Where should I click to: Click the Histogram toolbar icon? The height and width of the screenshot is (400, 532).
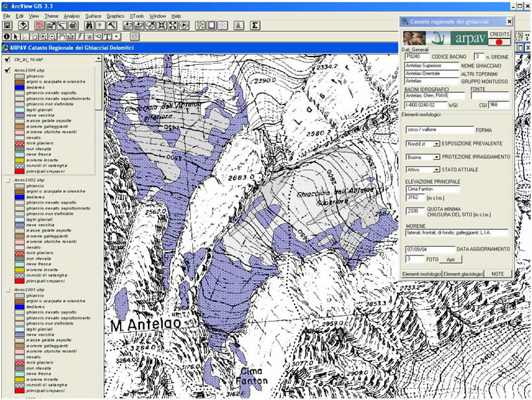(x=239, y=25)
